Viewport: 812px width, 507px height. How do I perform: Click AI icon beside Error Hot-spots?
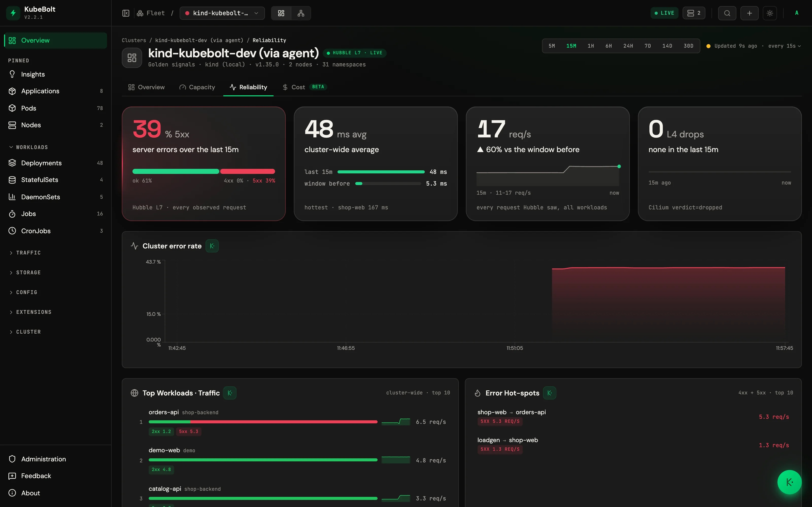coord(550,393)
